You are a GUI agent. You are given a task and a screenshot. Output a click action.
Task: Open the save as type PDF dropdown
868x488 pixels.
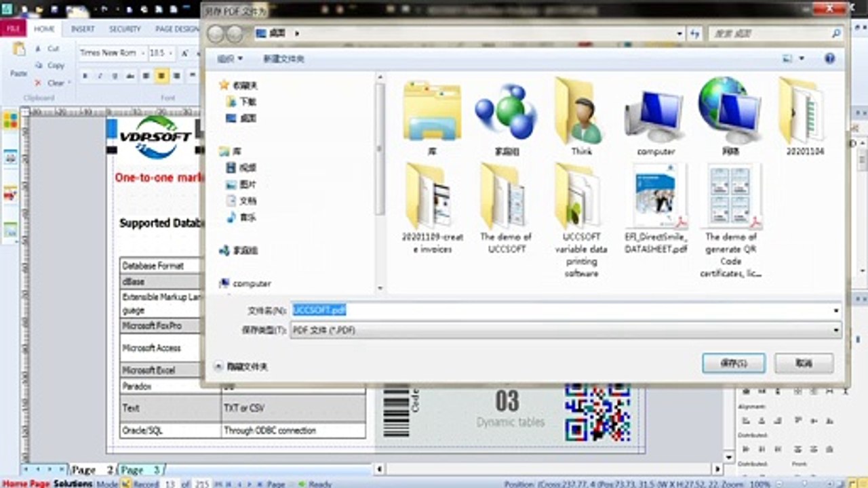(x=566, y=330)
